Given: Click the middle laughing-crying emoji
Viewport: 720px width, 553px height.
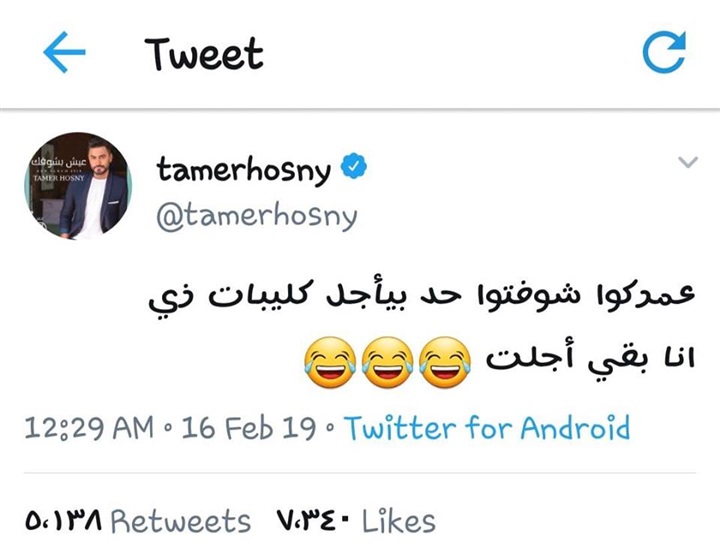Looking at the screenshot, I should [388, 363].
